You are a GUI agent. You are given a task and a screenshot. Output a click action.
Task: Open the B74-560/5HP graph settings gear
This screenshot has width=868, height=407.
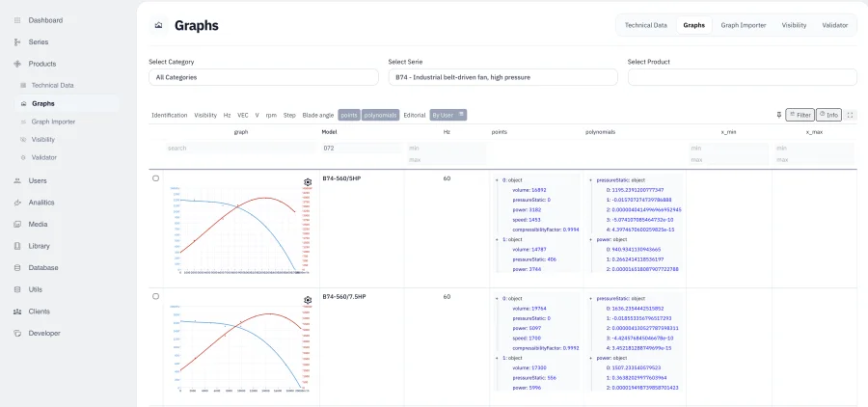coord(308,182)
